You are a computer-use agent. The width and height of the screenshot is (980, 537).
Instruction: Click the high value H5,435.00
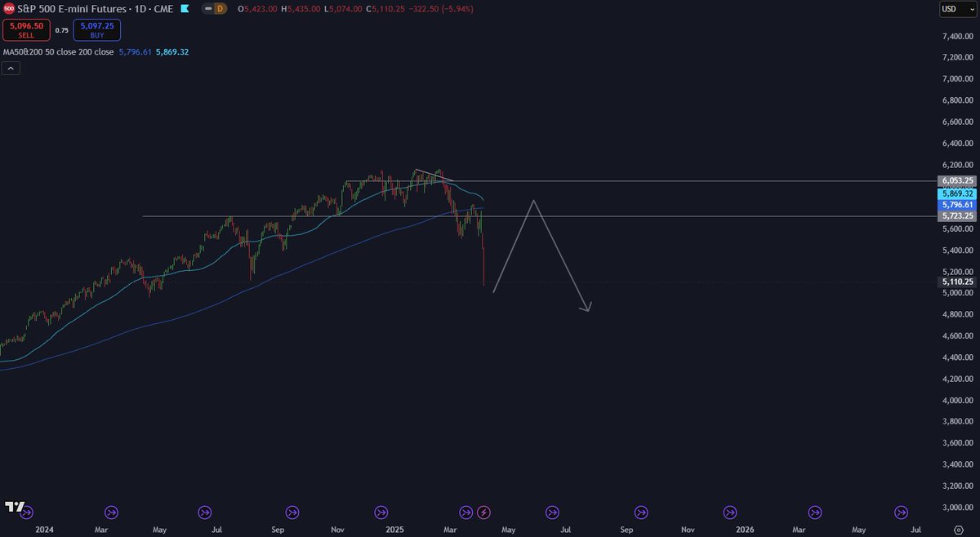tap(302, 8)
